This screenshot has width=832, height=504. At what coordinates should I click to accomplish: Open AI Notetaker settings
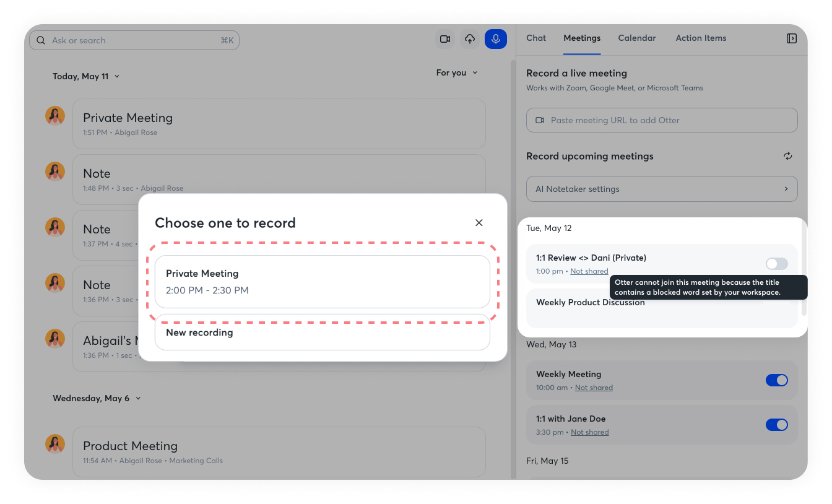click(x=662, y=189)
